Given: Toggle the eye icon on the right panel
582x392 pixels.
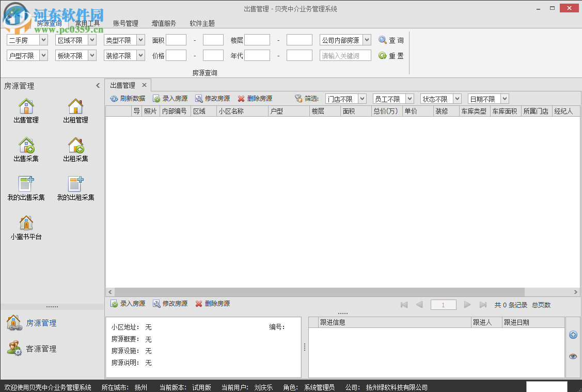Looking at the screenshot, I should click(573, 356).
